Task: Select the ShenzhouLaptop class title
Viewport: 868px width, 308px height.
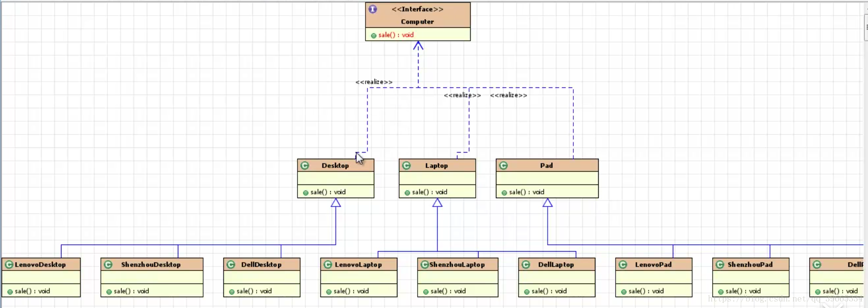Action: coord(457,264)
